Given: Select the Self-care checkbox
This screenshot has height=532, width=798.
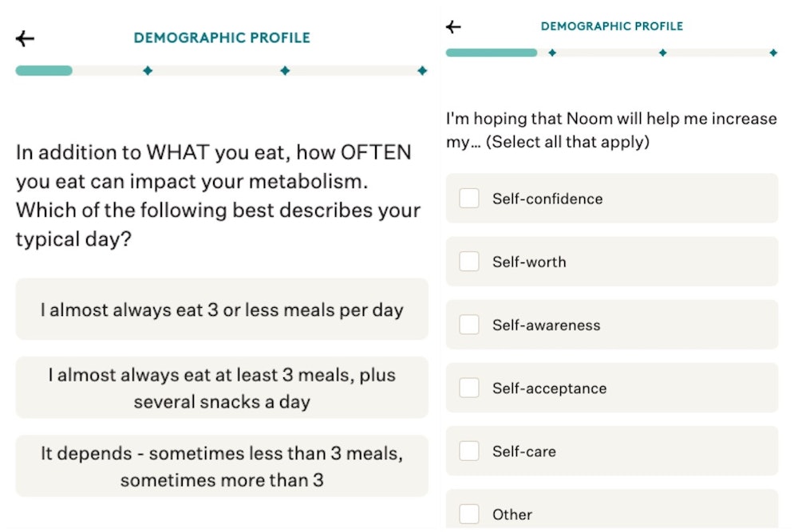Looking at the screenshot, I should [469, 451].
